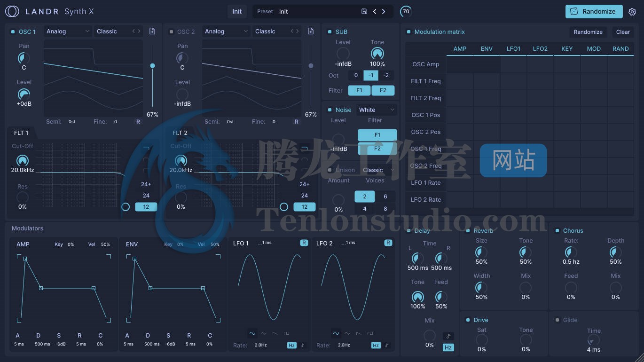
Task: Set FLT 1 slope to 24+
Action: [146, 184]
